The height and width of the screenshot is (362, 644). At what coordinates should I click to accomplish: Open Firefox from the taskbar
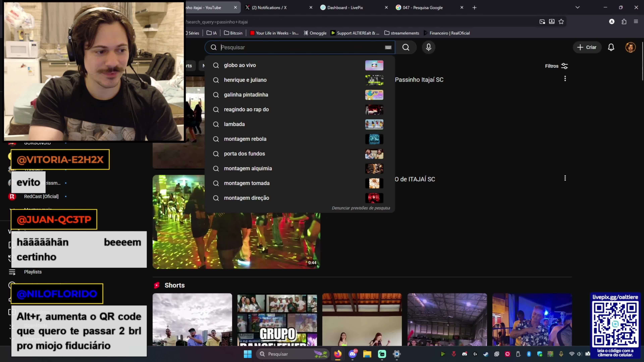(338, 354)
